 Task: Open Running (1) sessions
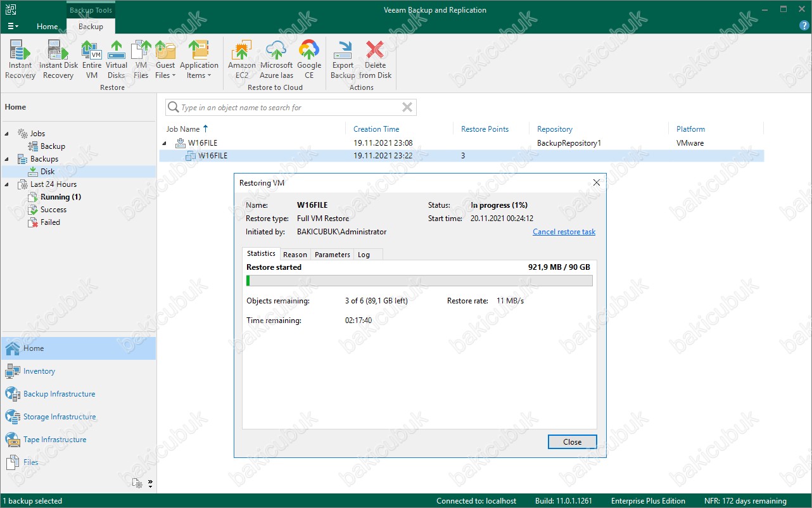pyautogui.click(x=61, y=197)
